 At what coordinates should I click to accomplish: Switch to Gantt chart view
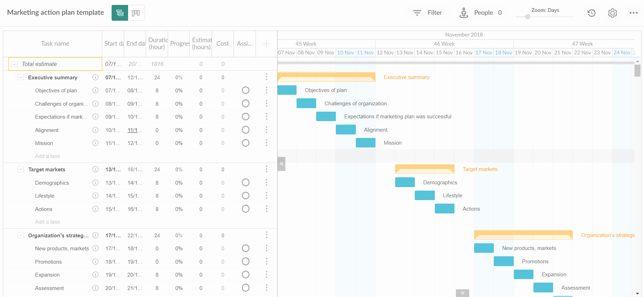click(x=120, y=13)
